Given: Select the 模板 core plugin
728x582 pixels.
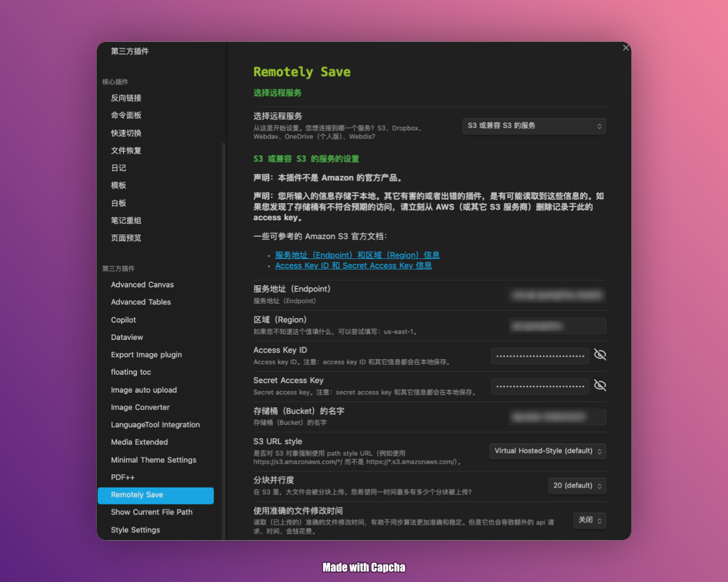Looking at the screenshot, I should (x=118, y=185).
